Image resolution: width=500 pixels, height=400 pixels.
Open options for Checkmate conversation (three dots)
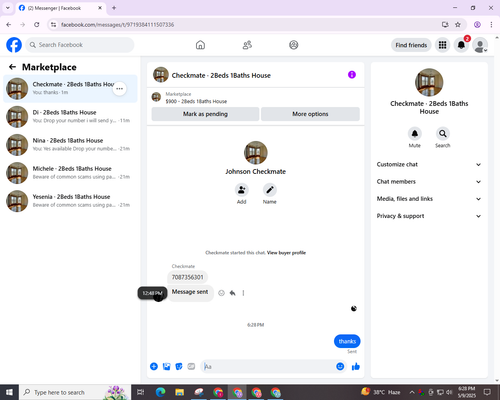pos(119,89)
